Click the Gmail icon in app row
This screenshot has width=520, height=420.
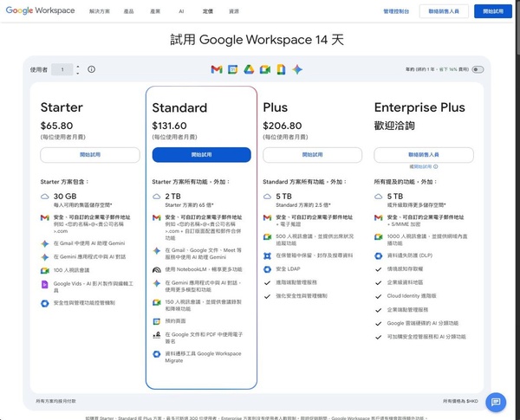tap(217, 69)
